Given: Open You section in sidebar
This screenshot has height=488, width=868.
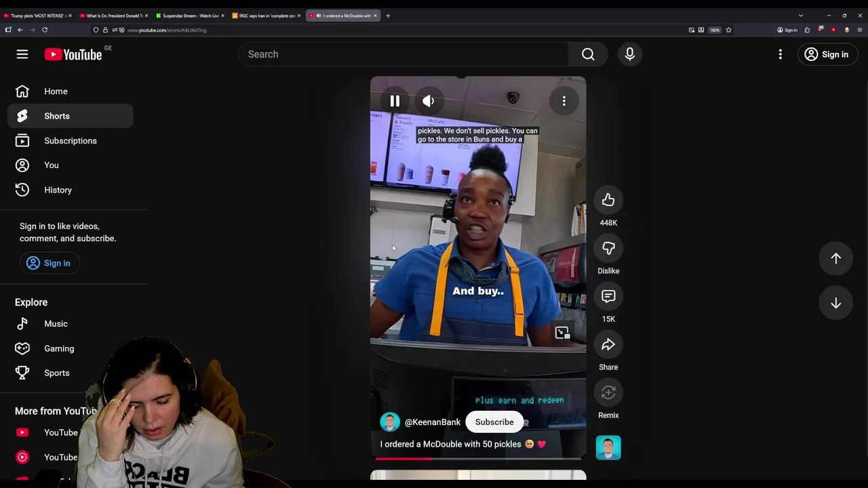Looking at the screenshot, I should tap(71, 165).
